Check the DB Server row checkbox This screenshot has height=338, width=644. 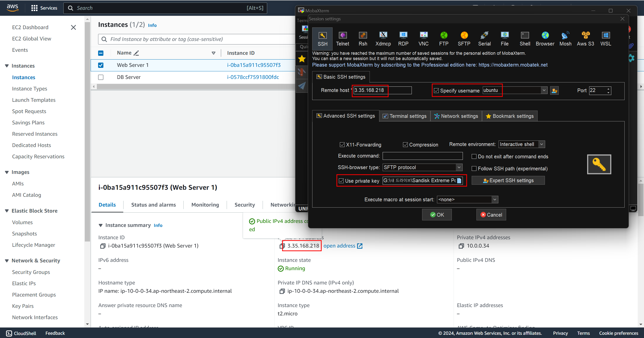(x=101, y=77)
